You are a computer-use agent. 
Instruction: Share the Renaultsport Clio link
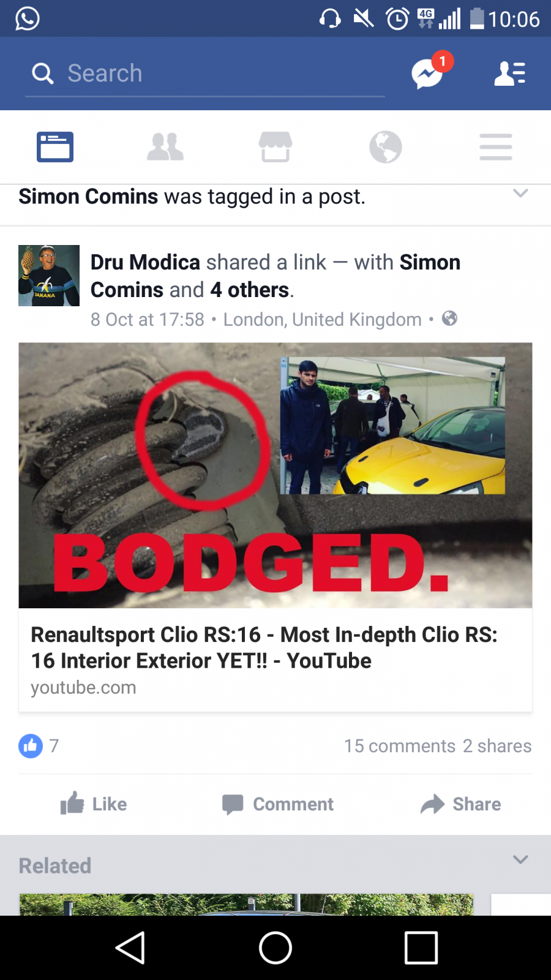point(460,804)
